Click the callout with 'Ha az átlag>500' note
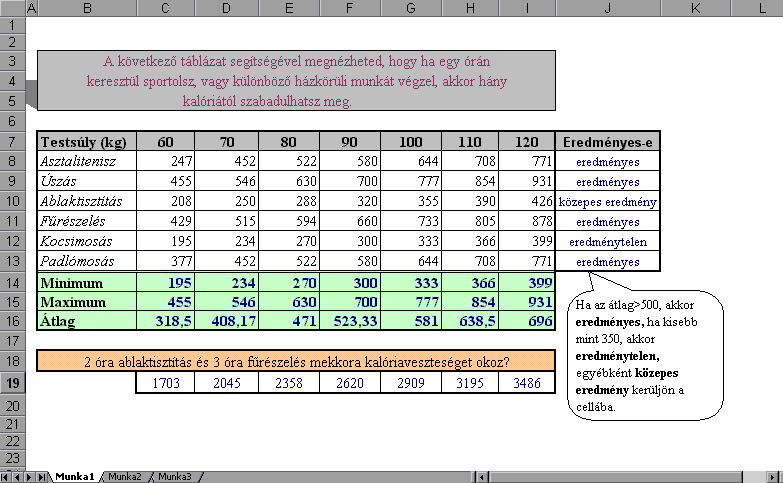 [645, 355]
